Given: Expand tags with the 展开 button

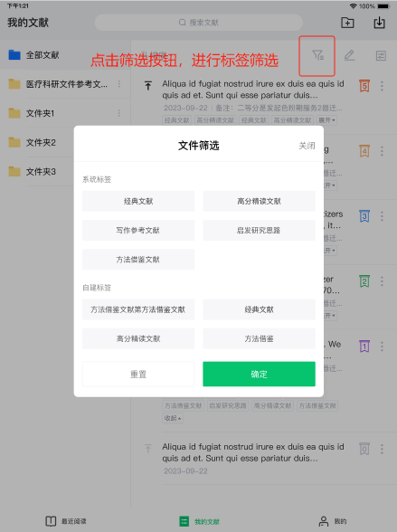Looking at the screenshot, I should pyautogui.click(x=326, y=120).
